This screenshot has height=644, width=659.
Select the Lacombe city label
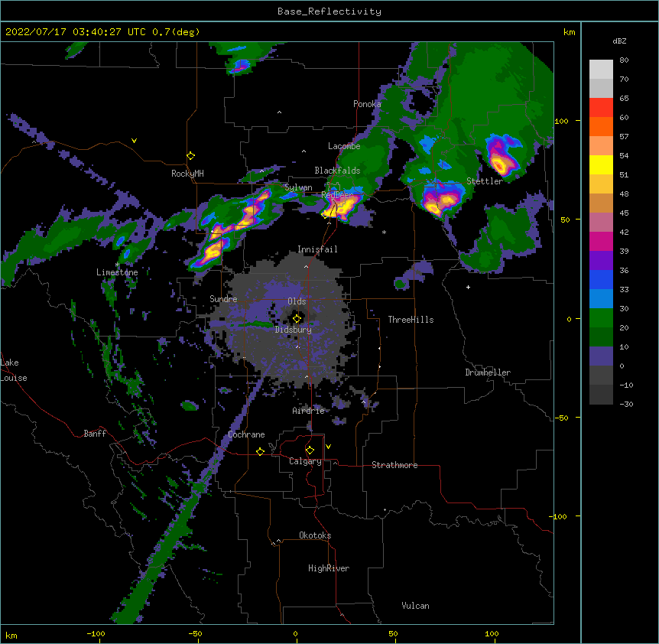coord(344,146)
